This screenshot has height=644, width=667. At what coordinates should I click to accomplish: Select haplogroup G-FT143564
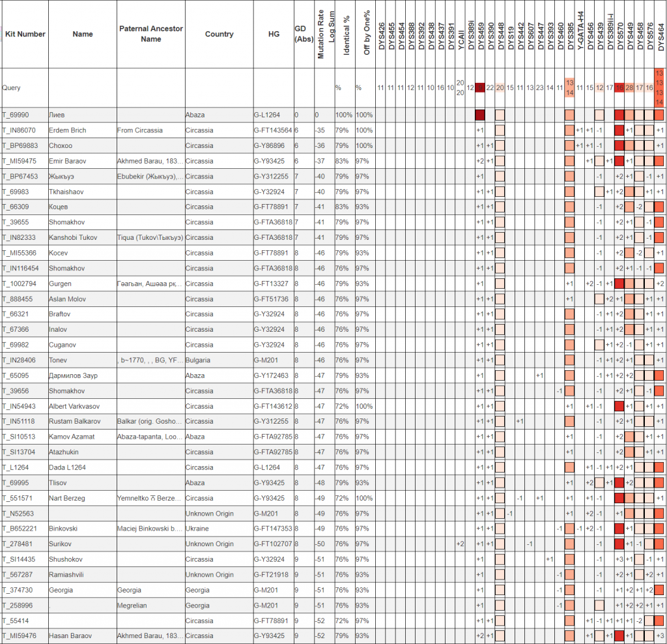[x=272, y=130]
